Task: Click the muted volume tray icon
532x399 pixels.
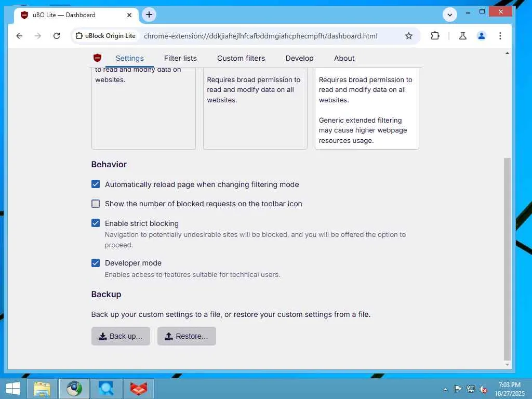Action: [483, 389]
